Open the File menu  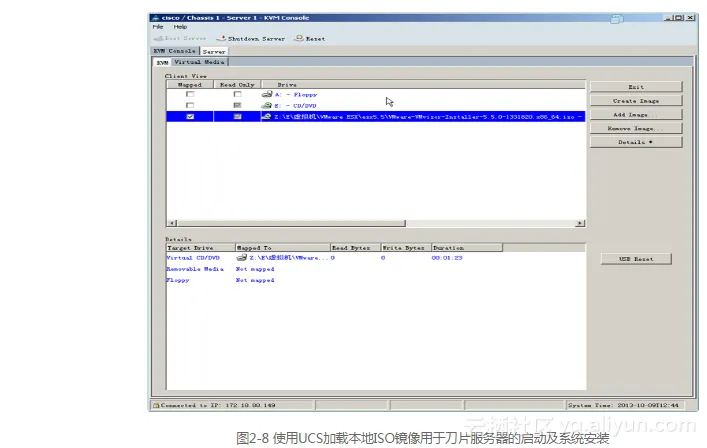pos(158,27)
